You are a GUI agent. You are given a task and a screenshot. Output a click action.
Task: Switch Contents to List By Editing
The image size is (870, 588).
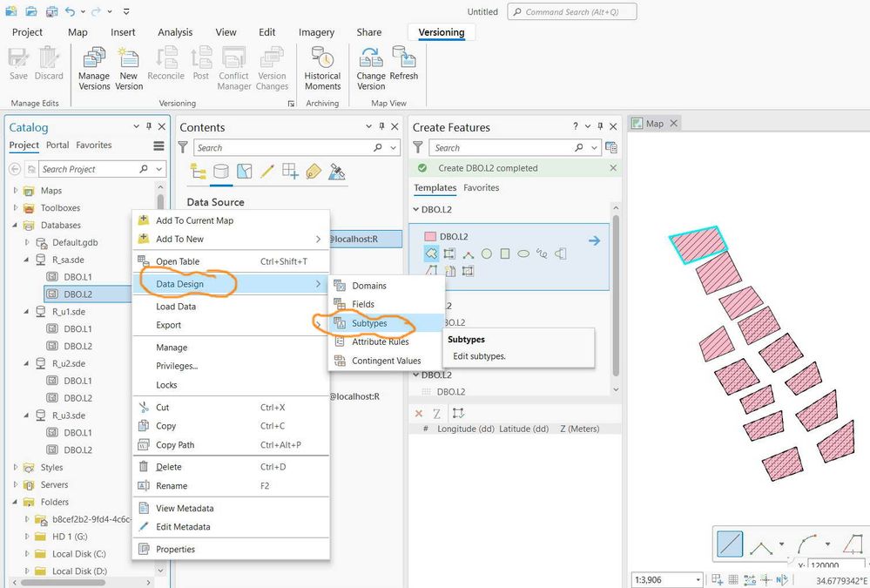click(266, 171)
